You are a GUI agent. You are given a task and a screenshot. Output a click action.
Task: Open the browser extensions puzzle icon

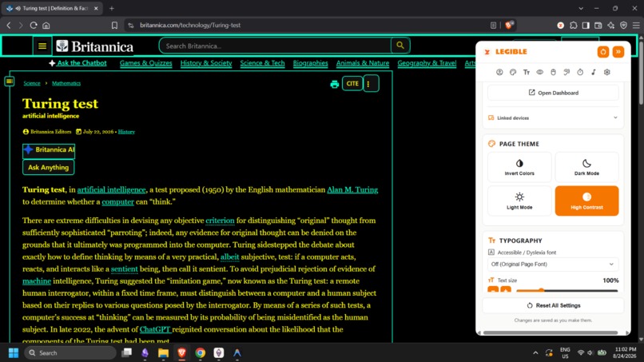point(574,26)
